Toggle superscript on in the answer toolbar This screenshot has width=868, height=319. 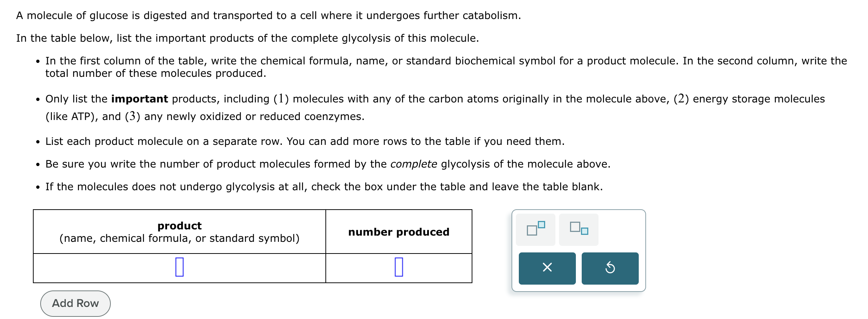[x=535, y=229]
